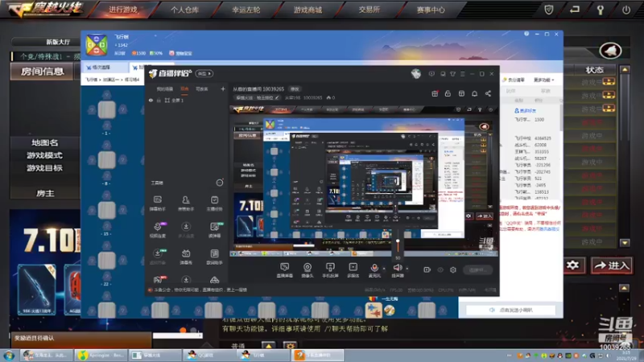
Task: Toggle the lock icon for 全屏1 source
Action: (159, 100)
